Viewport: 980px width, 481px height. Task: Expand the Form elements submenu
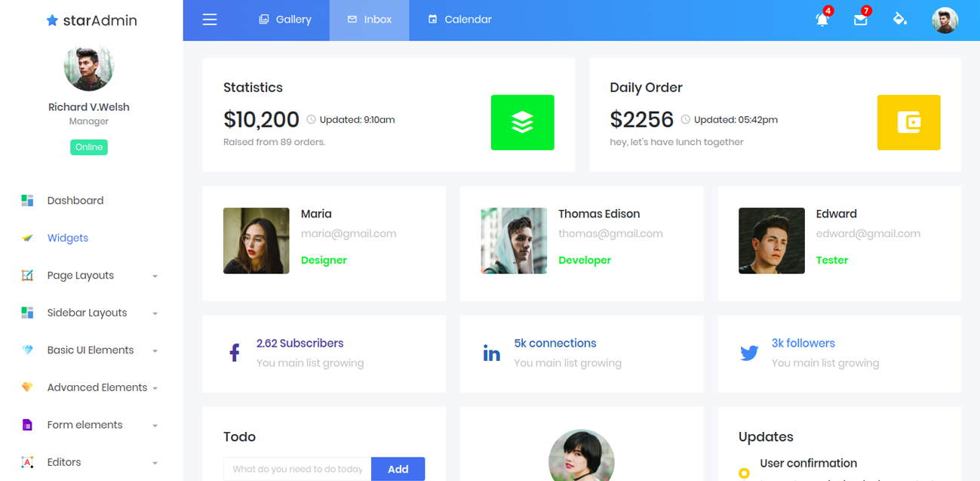(84, 425)
